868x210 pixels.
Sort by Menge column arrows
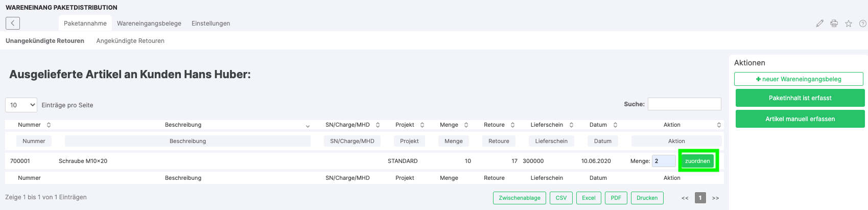(x=466, y=125)
